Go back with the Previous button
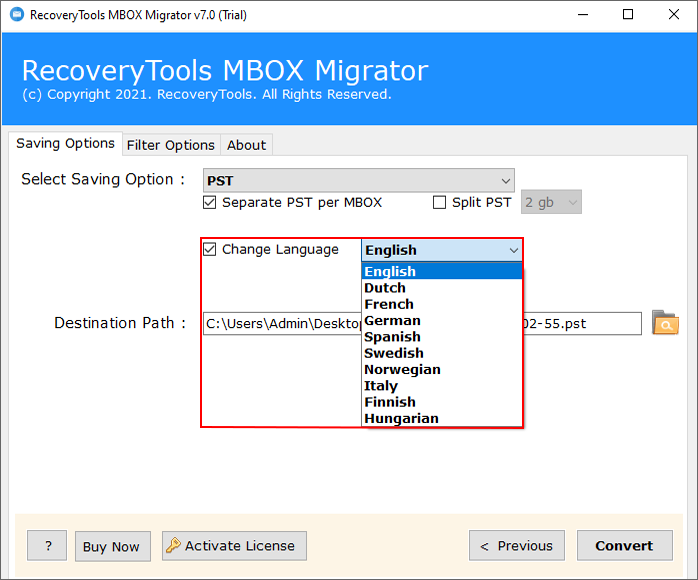 coord(517,545)
